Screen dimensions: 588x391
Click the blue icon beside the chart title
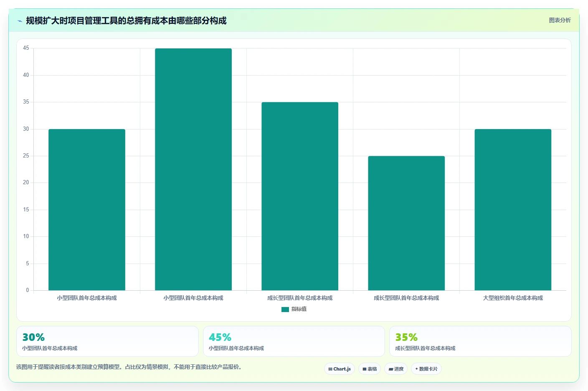(x=20, y=21)
